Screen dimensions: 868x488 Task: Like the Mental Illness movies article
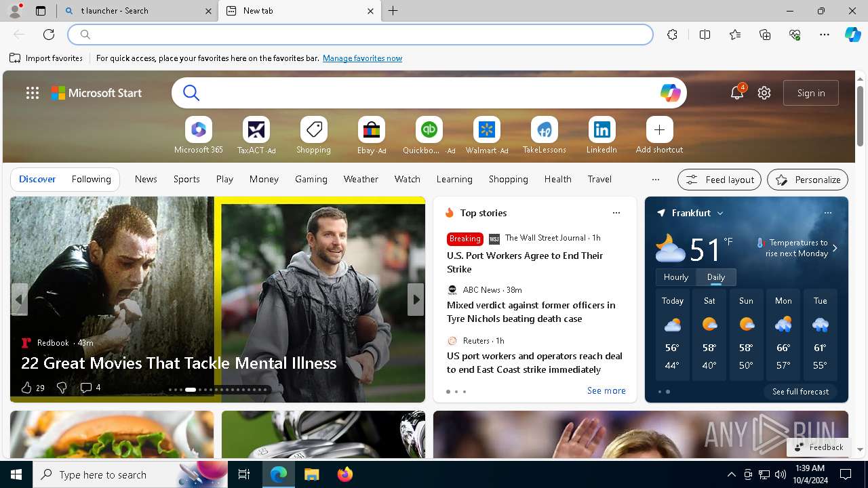pyautogui.click(x=33, y=388)
